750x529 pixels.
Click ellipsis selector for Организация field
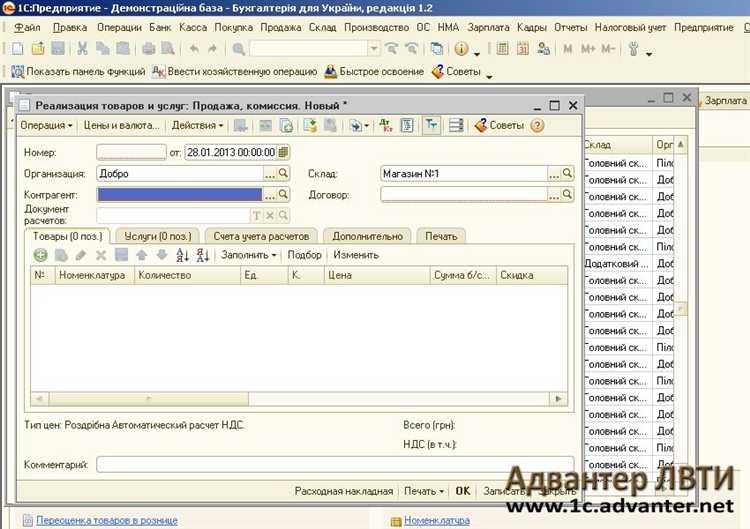270,173
